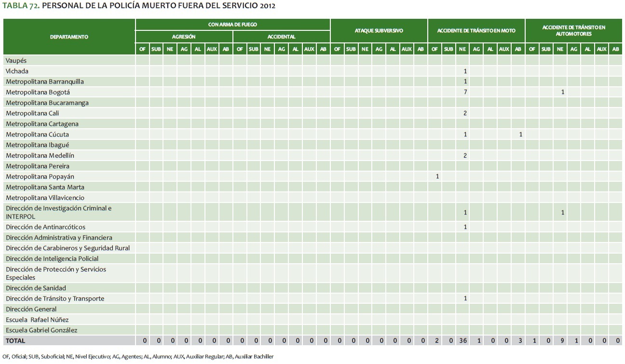Image resolution: width=625 pixels, height=364 pixels.
Task: Click the CON ARMA DE FUEGO header
Action: coord(232,24)
